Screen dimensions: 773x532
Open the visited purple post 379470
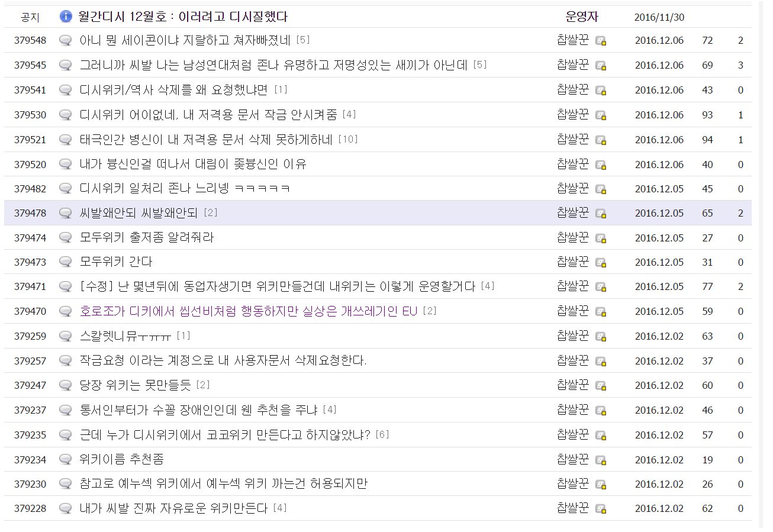point(249,311)
